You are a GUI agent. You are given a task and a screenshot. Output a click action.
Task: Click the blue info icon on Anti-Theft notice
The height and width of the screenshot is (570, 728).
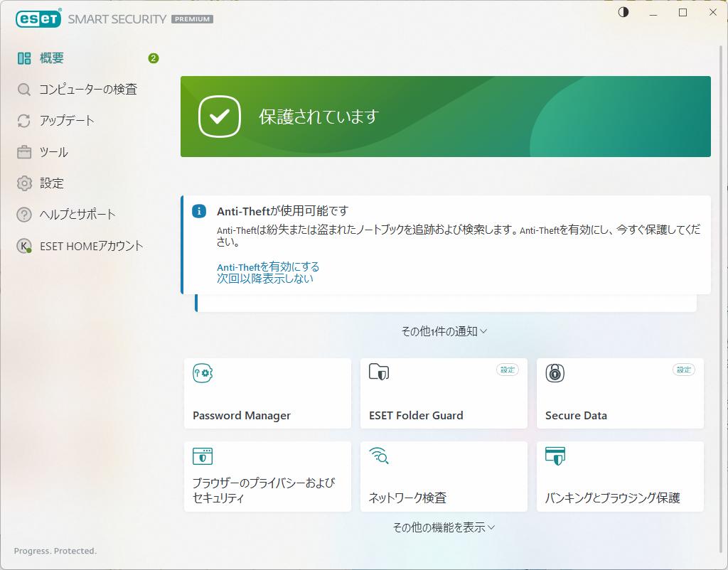coord(199,211)
